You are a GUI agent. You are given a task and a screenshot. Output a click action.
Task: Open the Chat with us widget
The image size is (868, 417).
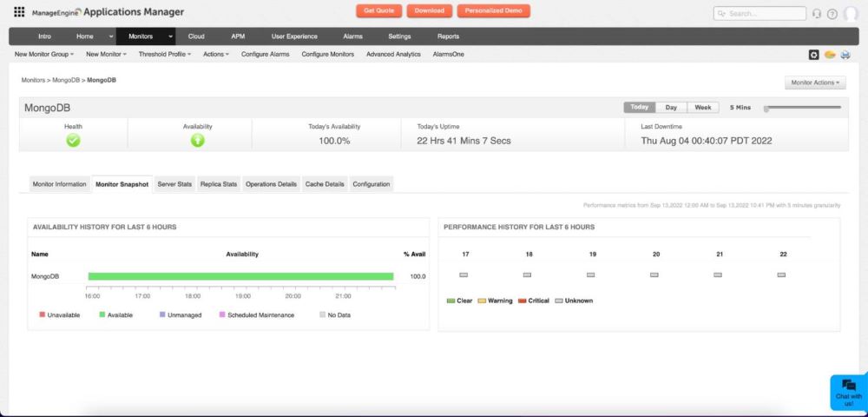849,393
